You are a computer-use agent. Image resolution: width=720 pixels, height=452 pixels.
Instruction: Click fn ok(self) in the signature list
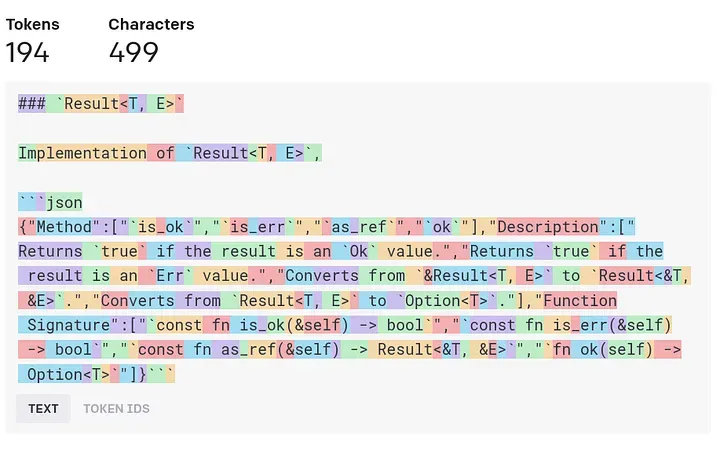[603, 350]
